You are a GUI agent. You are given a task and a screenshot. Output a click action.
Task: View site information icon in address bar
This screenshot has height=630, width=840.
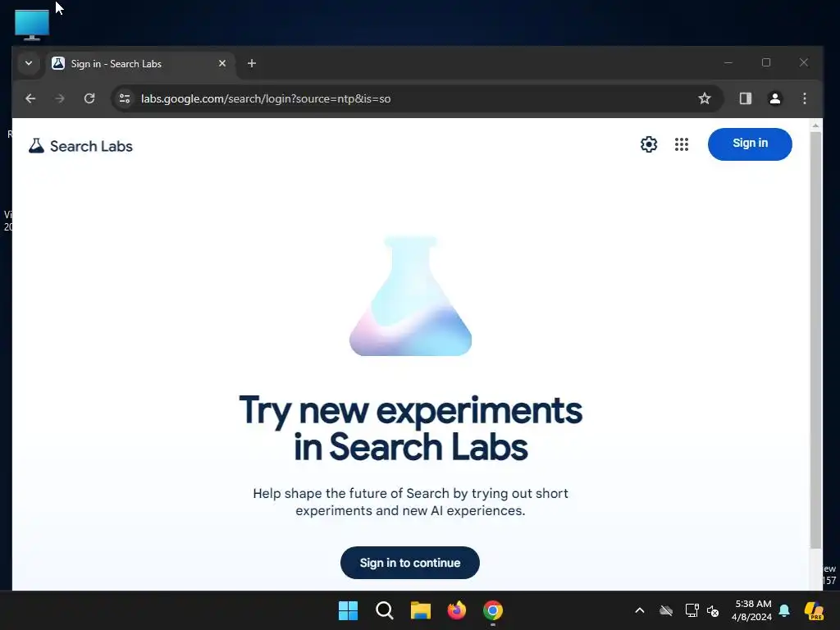tap(125, 98)
